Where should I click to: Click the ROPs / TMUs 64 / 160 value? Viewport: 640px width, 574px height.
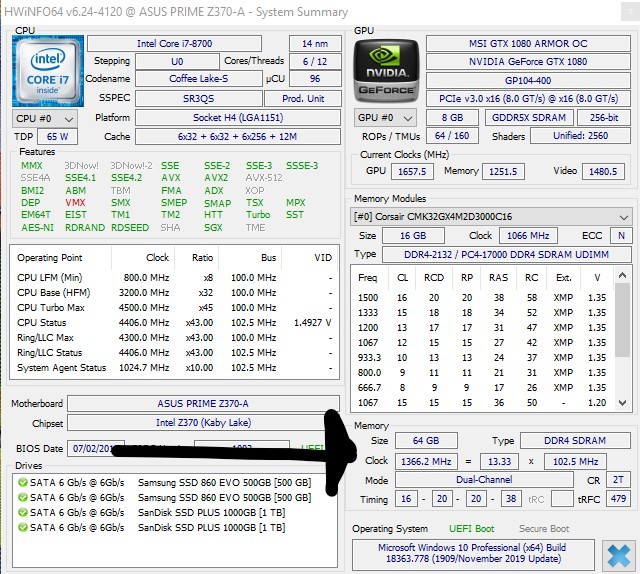pos(452,136)
